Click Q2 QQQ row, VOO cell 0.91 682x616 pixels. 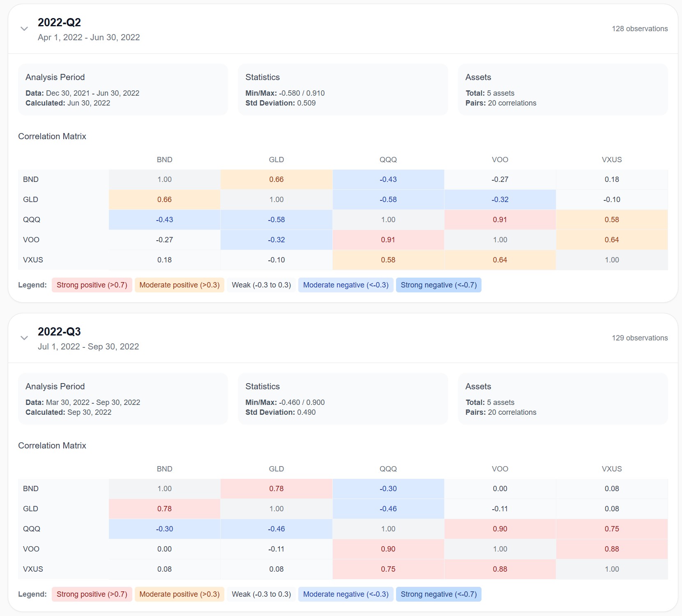click(500, 220)
